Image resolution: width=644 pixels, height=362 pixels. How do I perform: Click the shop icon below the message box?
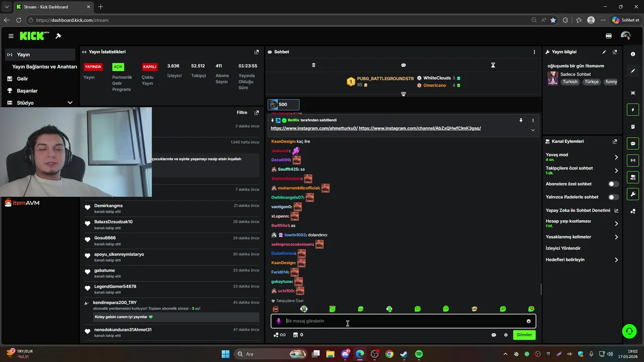296,335
